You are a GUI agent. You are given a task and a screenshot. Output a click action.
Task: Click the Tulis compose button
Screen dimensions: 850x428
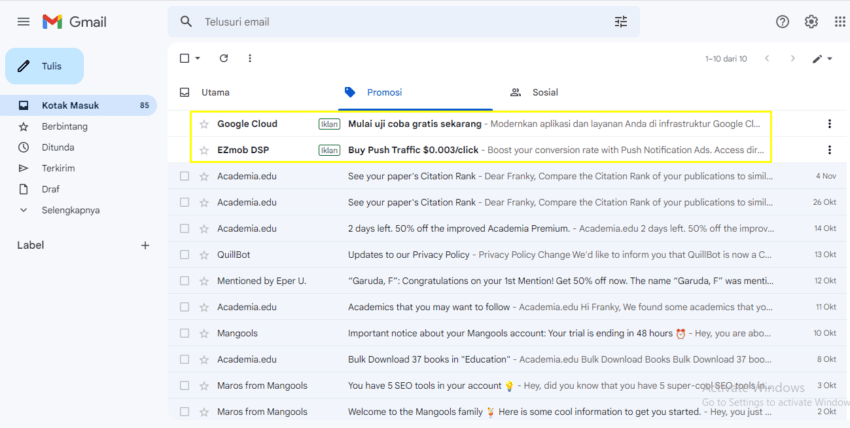44,66
